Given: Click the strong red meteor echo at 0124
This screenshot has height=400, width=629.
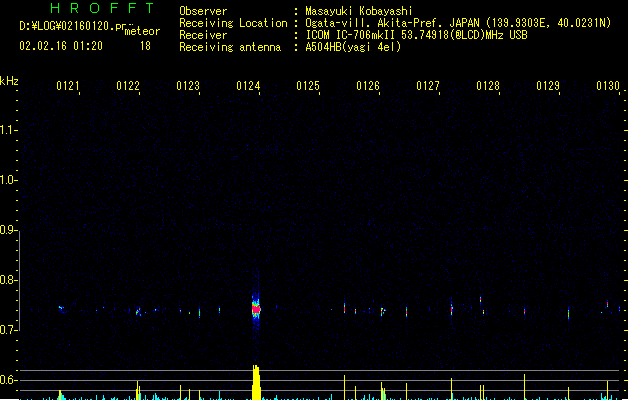Looking at the screenshot, I should point(256,309).
